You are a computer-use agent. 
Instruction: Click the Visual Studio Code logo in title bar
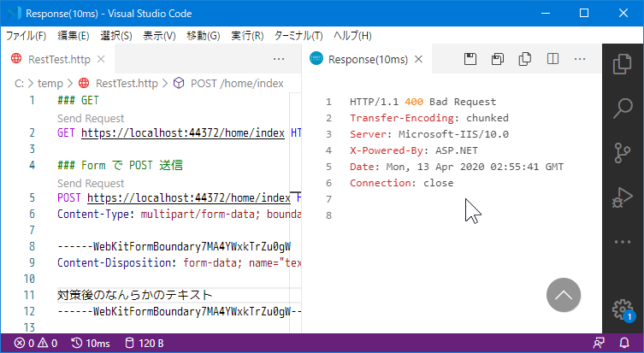14,13
